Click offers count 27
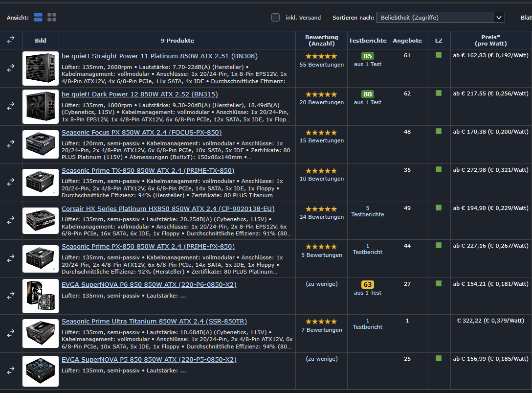Image resolution: width=532 pixels, height=393 pixels. [407, 284]
